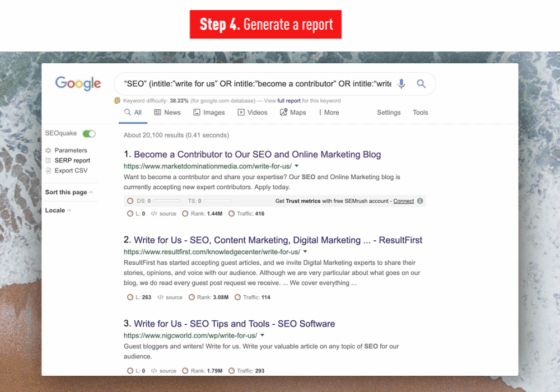Click the Export CSV icon
This screenshot has height=392, width=560.
tap(49, 171)
